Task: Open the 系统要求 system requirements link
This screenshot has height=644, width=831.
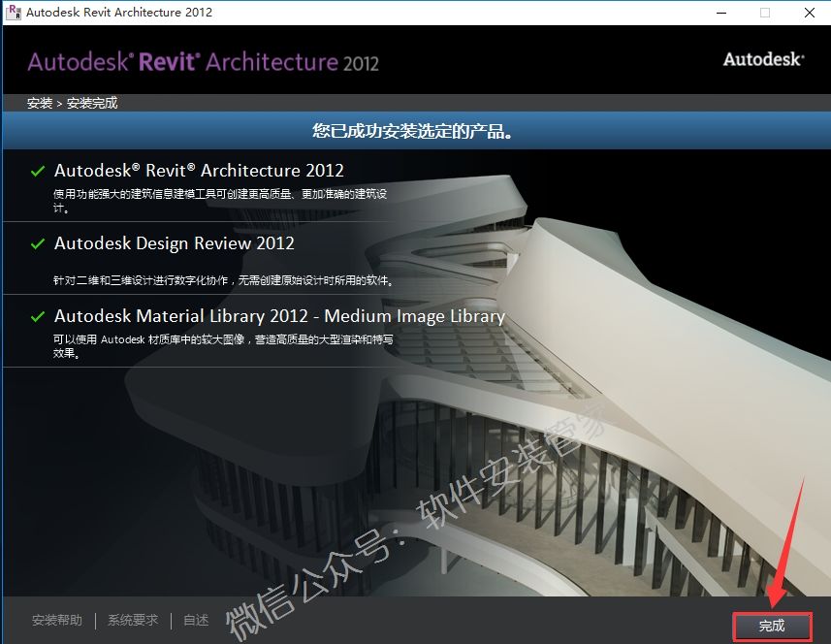Action: point(133,621)
